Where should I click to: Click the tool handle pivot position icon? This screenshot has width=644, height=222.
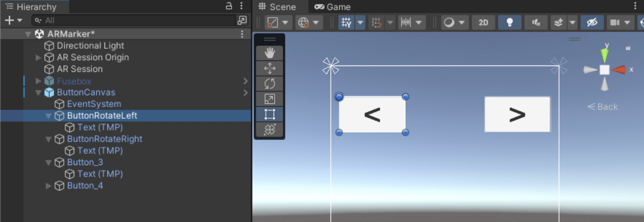tap(273, 22)
